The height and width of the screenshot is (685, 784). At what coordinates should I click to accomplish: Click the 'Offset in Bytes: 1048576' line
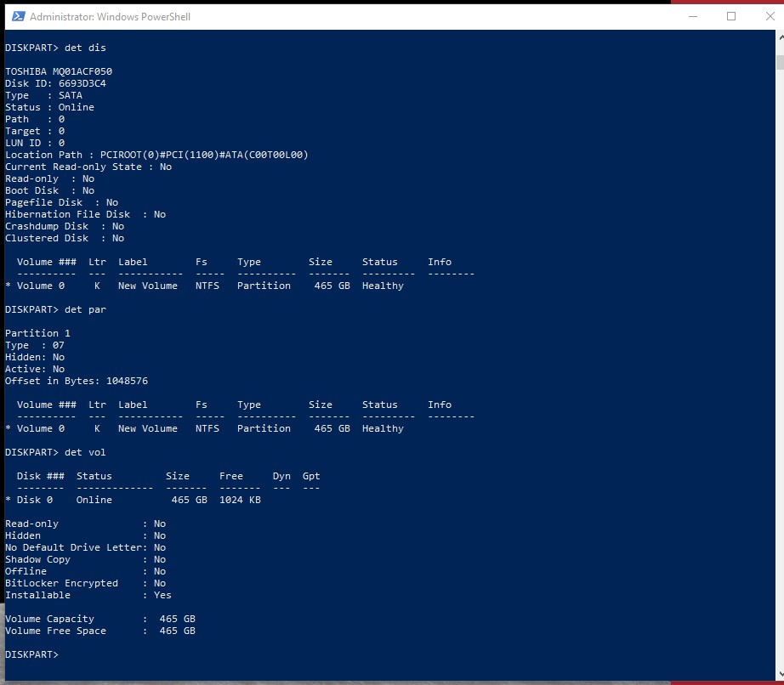point(77,381)
